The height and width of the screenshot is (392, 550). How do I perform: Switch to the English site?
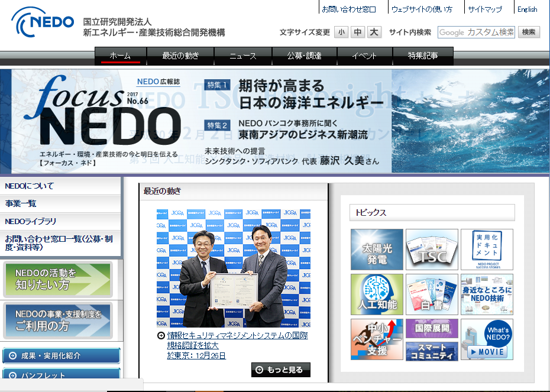point(527,9)
